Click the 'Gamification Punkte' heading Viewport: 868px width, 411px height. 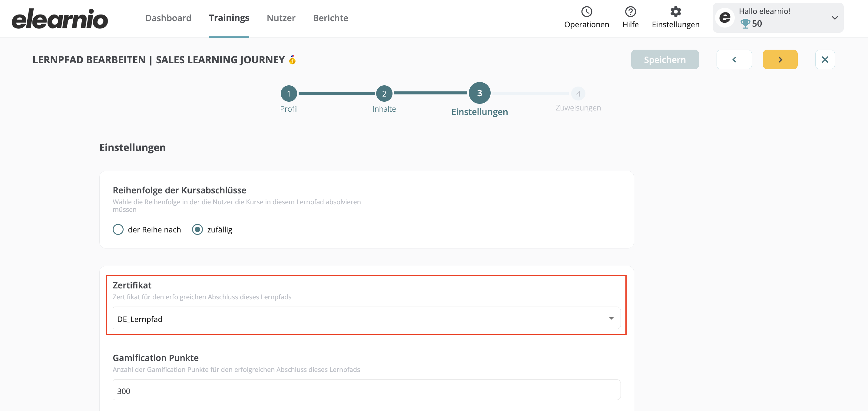pyautogui.click(x=155, y=358)
